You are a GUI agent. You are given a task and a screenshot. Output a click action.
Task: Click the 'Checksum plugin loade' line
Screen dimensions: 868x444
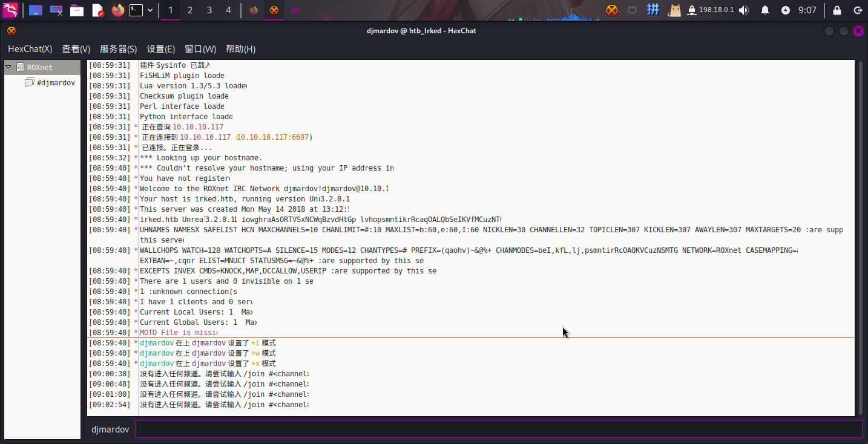click(x=185, y=96)
